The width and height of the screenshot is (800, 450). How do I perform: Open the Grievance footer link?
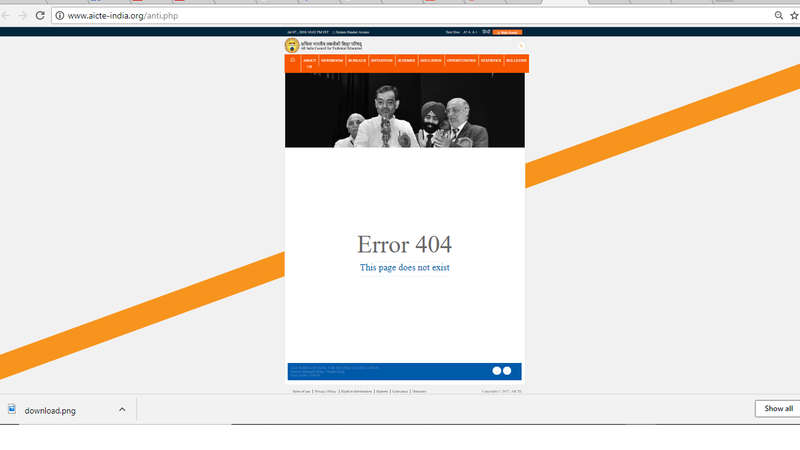(400, 391)
